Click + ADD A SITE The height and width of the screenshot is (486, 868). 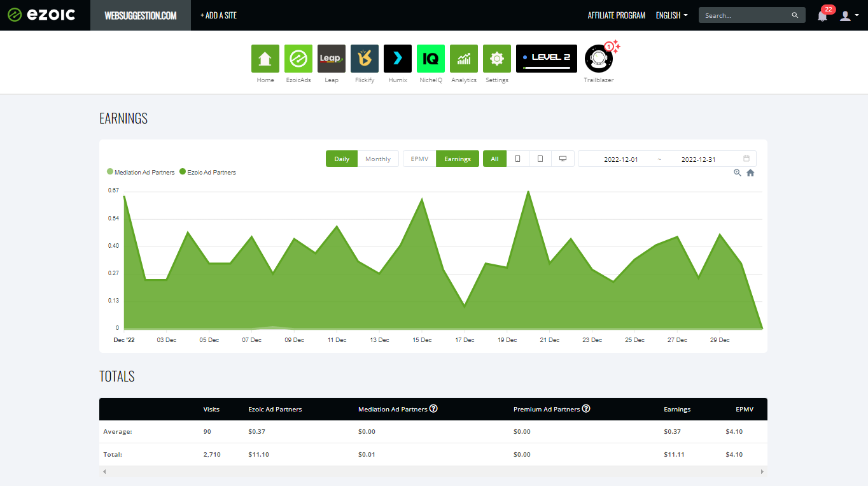click(218, 15)
